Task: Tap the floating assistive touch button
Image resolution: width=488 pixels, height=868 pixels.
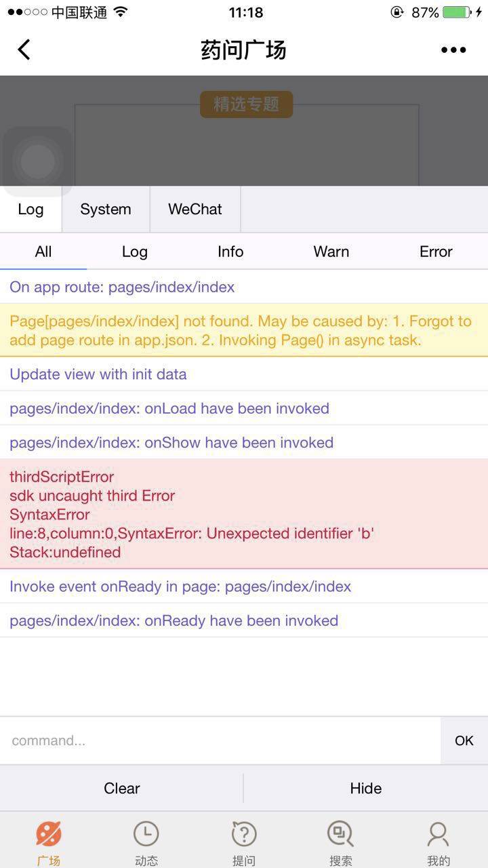Action: (38, 161)
